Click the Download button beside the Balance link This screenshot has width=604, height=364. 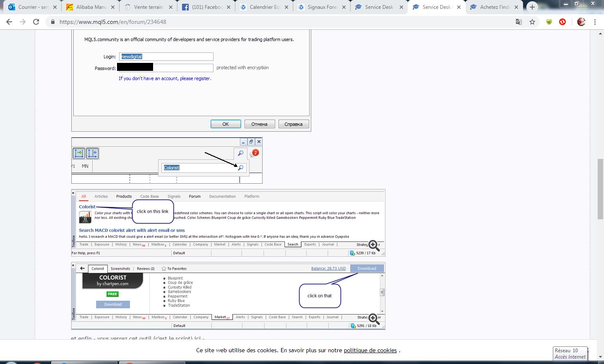pyautogui.click(x=367, y=268)
